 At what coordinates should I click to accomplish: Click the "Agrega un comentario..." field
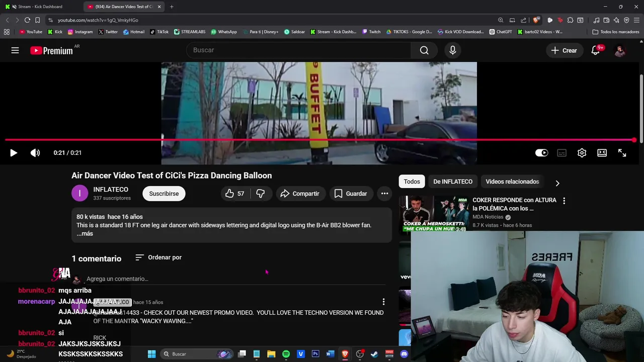[236, 279]
